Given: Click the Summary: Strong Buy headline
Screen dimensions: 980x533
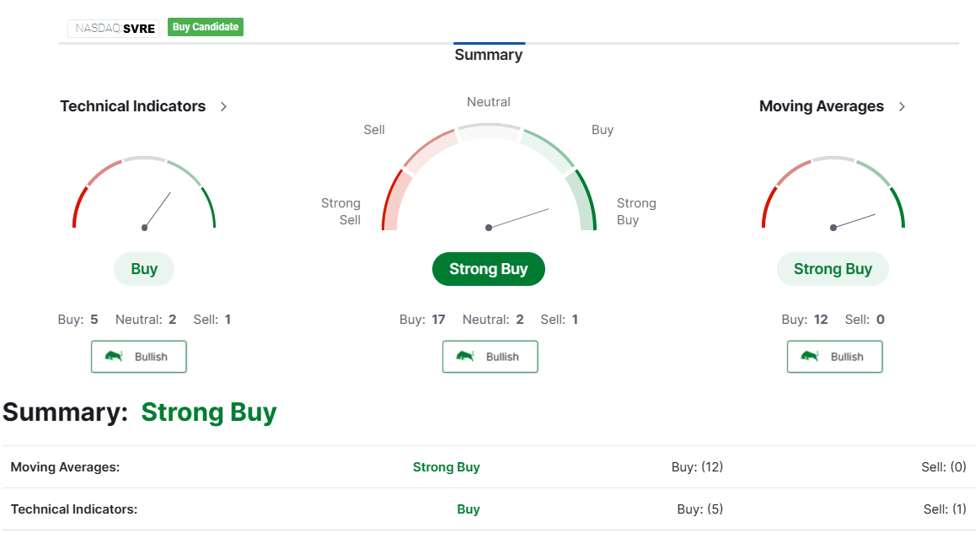Looking at the screenshot, I should pyautogui.click(x=140, y=412).
